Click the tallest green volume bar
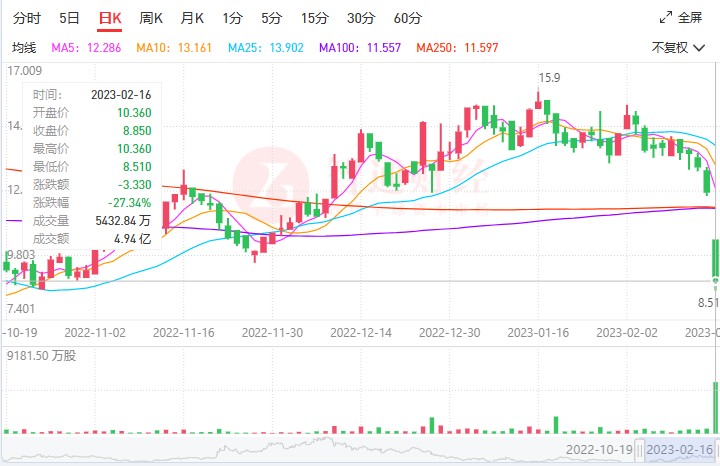Screen dimensions: 720x466 (715, 408)
